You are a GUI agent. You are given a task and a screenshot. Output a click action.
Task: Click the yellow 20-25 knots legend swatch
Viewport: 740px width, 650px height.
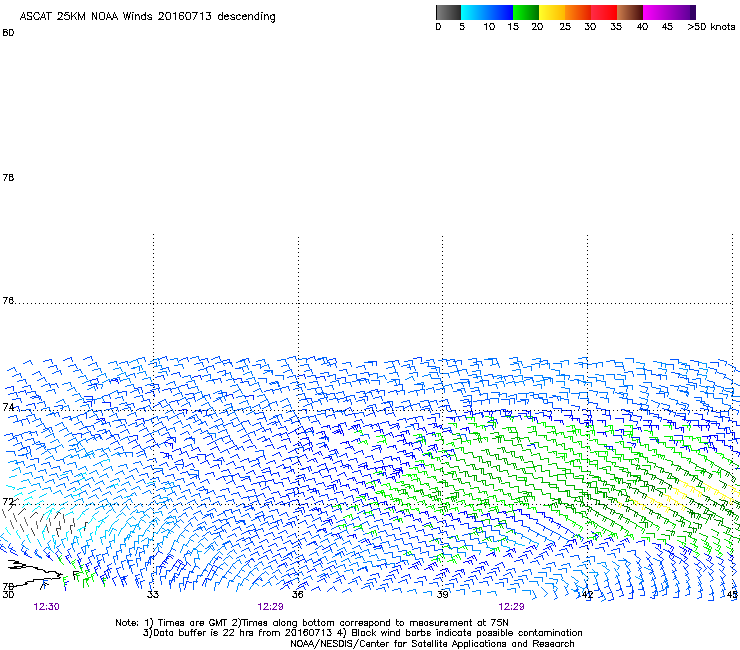pyautogui.click(x=552, y=12)
